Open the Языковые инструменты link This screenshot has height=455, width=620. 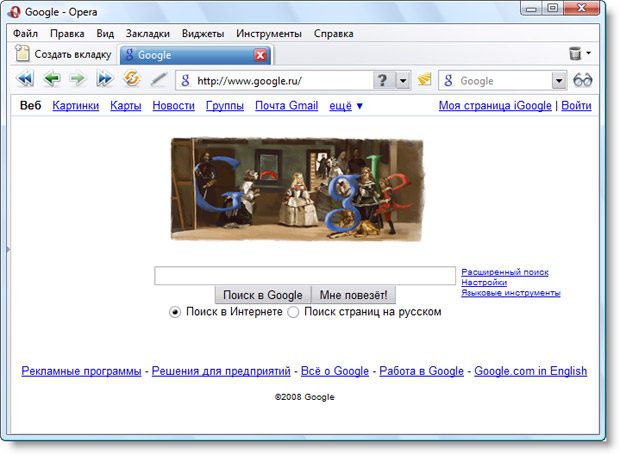point(511,293)
